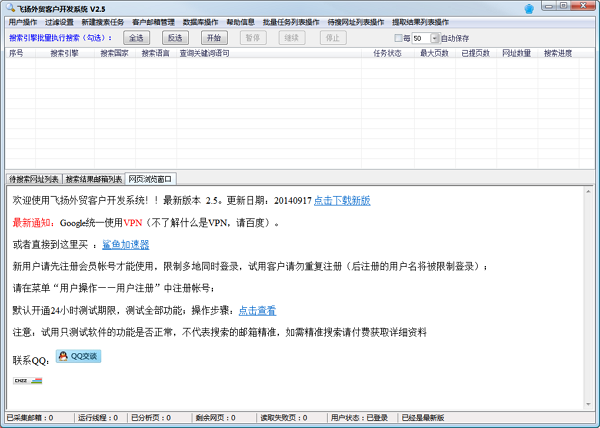Open the 数据库操作 menu
Viewport: 600px width, 428px height.
coord(201,22)
